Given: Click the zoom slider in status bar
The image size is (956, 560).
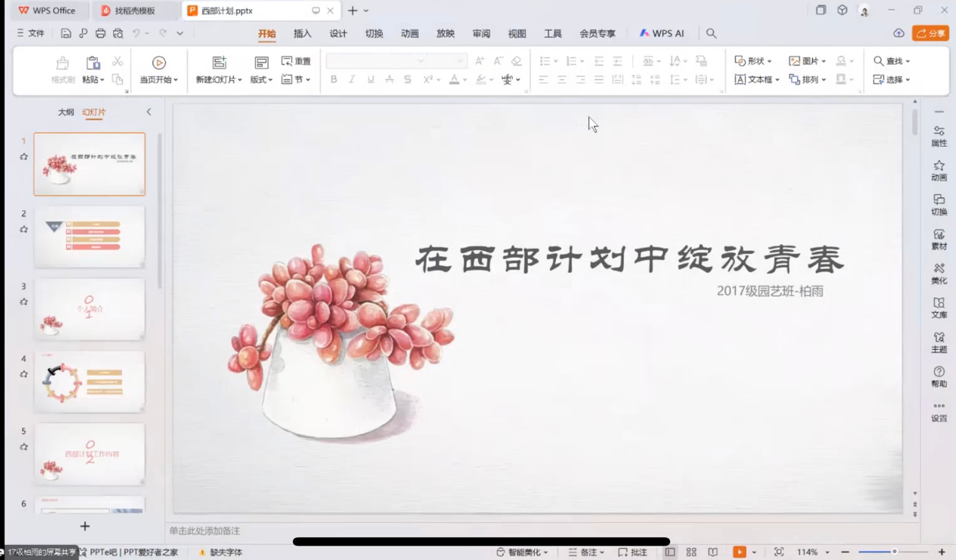Looking at the screenshot, I should 894,552.
